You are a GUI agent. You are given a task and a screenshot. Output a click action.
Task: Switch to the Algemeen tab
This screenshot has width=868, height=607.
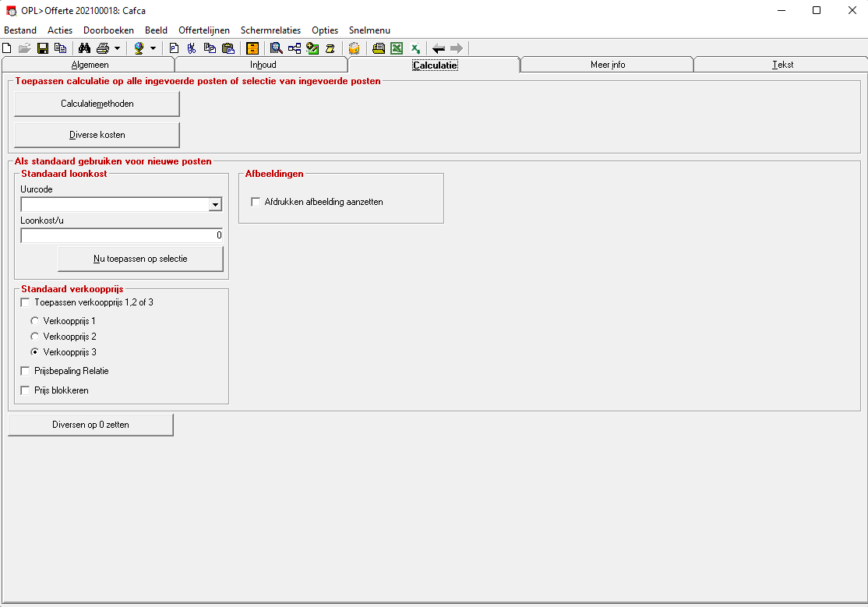(89, 65)
